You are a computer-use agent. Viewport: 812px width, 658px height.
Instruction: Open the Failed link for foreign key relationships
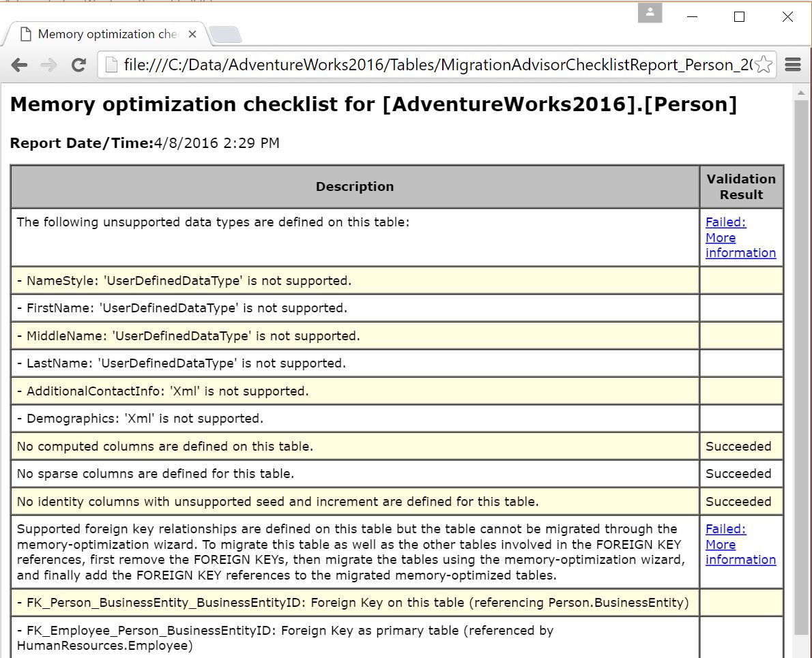point(740,544)
